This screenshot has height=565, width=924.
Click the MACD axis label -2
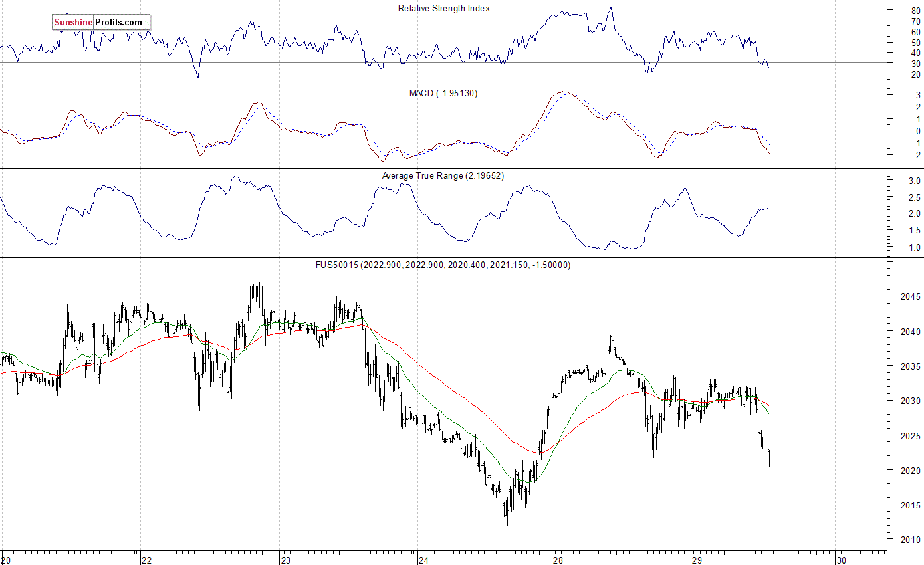[x=916, y=155]
